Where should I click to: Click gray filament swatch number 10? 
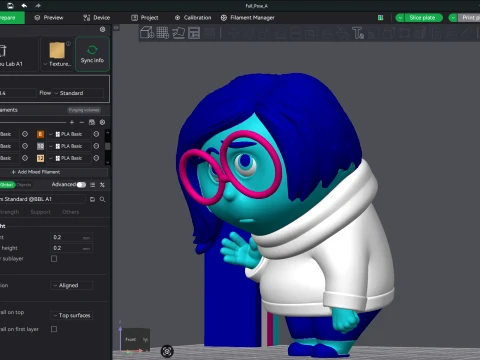[40, 146]
